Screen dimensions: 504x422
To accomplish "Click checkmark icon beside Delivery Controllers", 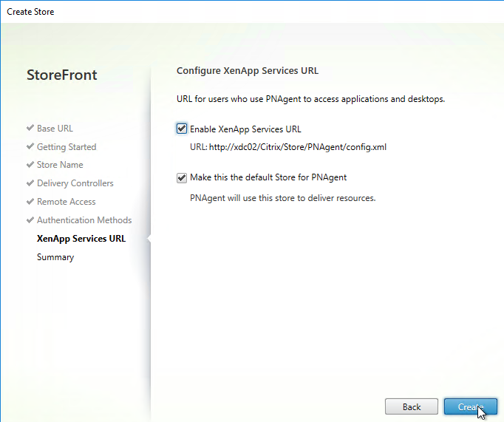I will click(30, 183).
